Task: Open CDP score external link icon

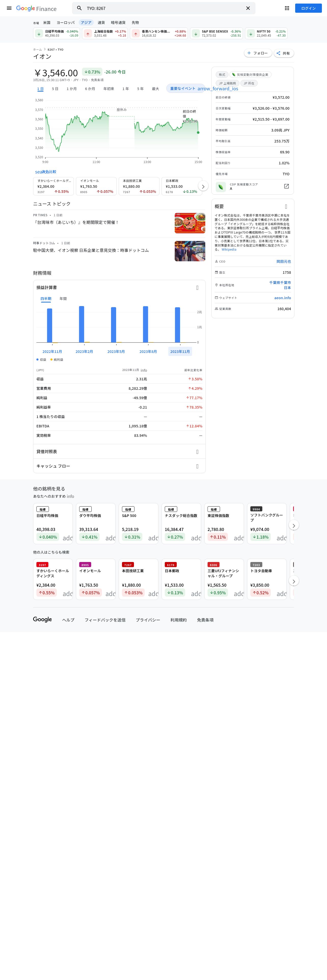Action: [x=287, y=186]
